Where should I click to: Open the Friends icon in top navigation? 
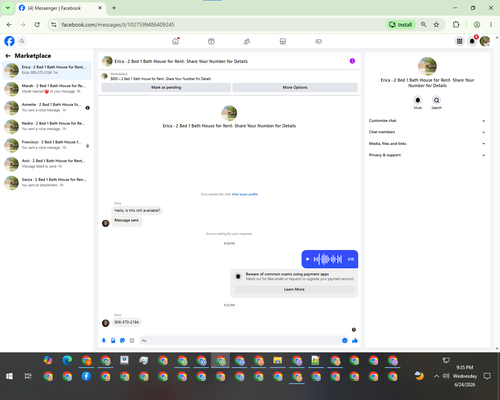point(247,41)
